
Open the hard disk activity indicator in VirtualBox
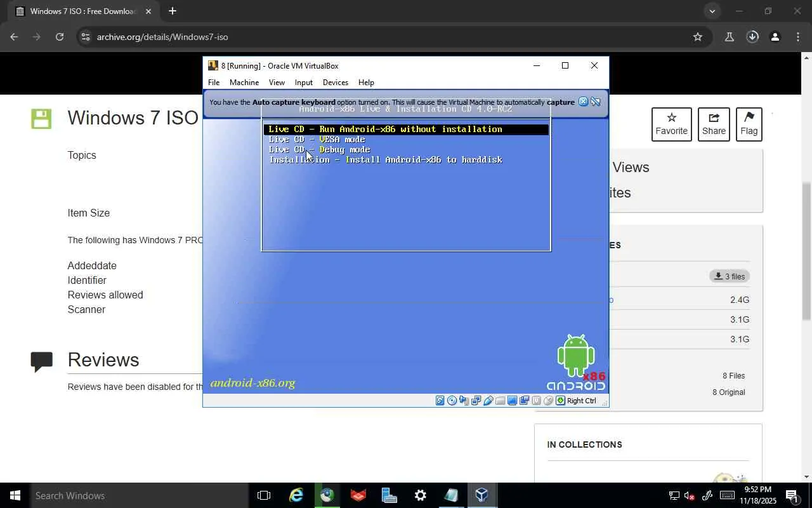[440, 401]
